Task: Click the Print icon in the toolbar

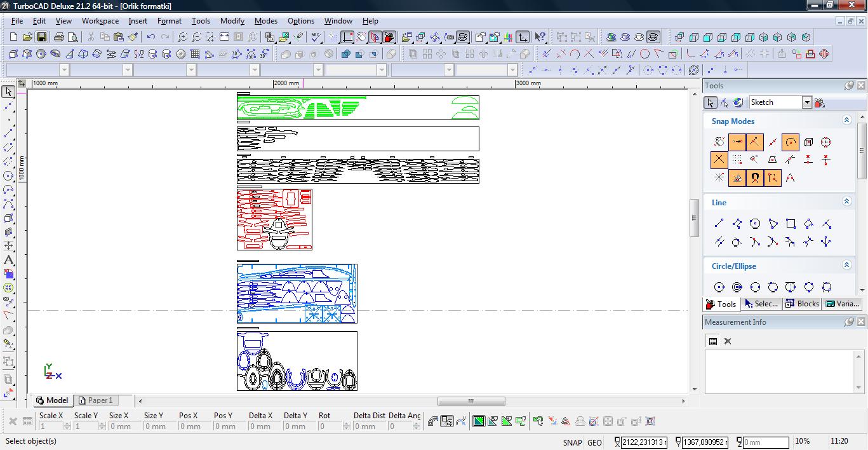Action: (x=59, y=37)
